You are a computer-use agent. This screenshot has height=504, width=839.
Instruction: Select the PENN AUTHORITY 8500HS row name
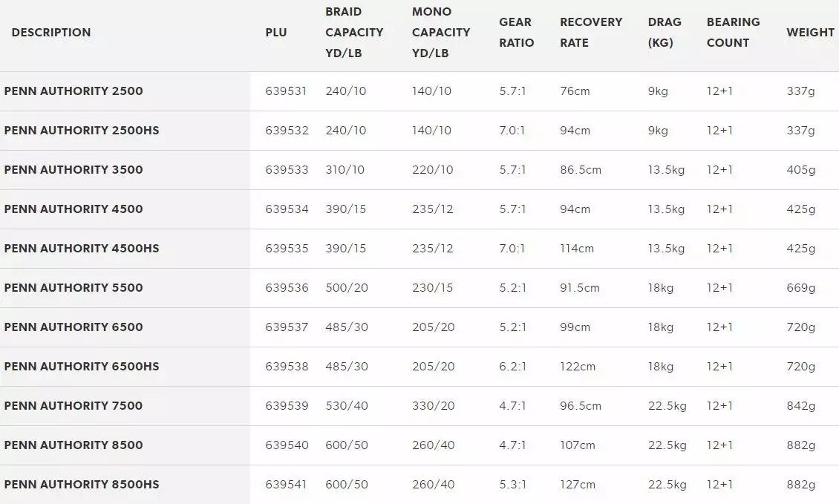click(82, 485)
